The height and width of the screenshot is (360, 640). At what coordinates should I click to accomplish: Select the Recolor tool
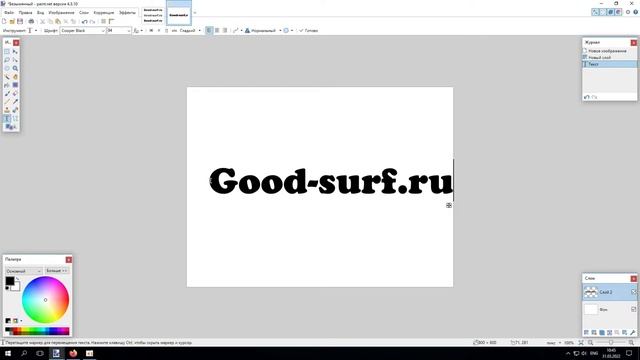[x=15, y=110]
